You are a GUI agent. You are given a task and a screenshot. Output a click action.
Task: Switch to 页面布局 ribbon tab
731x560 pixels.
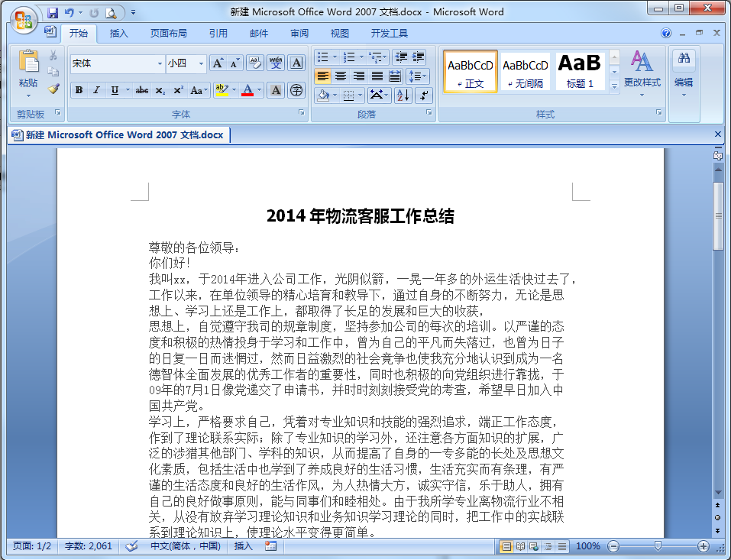pyautogui.click(x=168, y=33)
